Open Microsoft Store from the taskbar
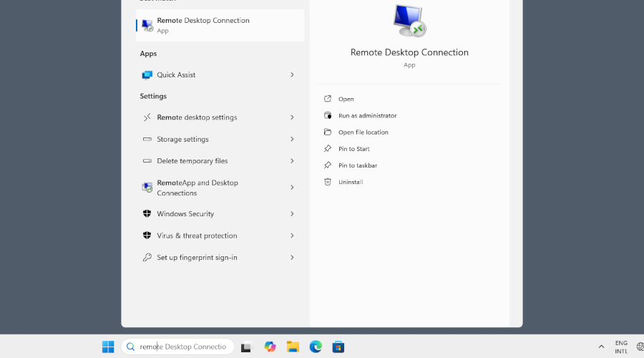 [x=338, y=347]
